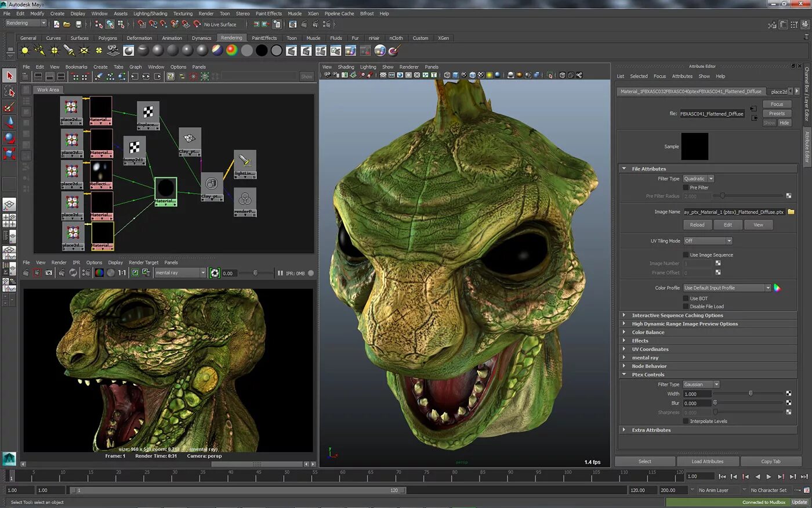The width and height of the screenshot is (812, 508).
Task: Click the Color Profile color wheel icon
Action: [x=777, y=288]
